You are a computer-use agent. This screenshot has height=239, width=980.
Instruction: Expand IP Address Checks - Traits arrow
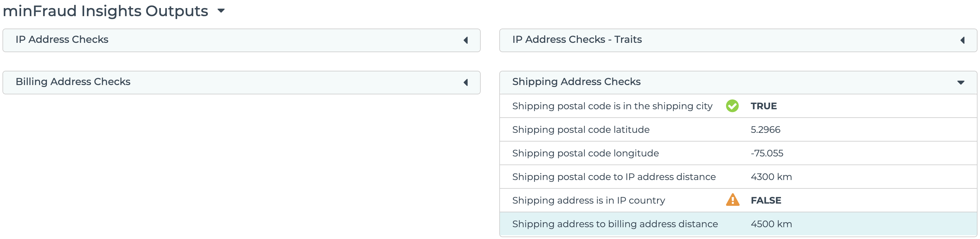pos(963,40)
